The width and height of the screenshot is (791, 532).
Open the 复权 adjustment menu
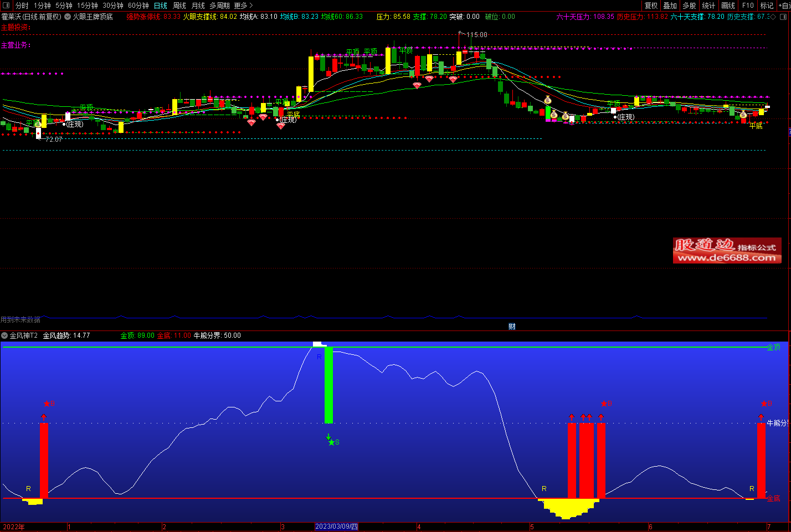point(651,6)
